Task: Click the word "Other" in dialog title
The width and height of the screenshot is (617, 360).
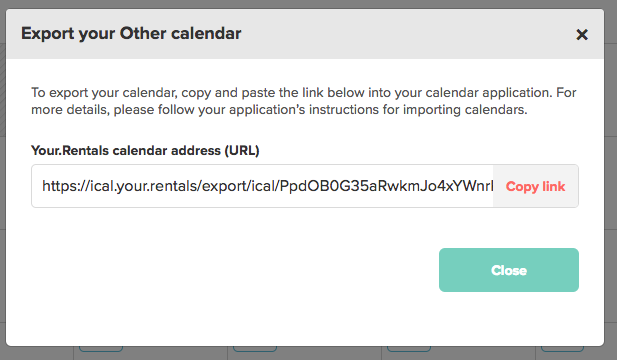Action: point(143,33)
